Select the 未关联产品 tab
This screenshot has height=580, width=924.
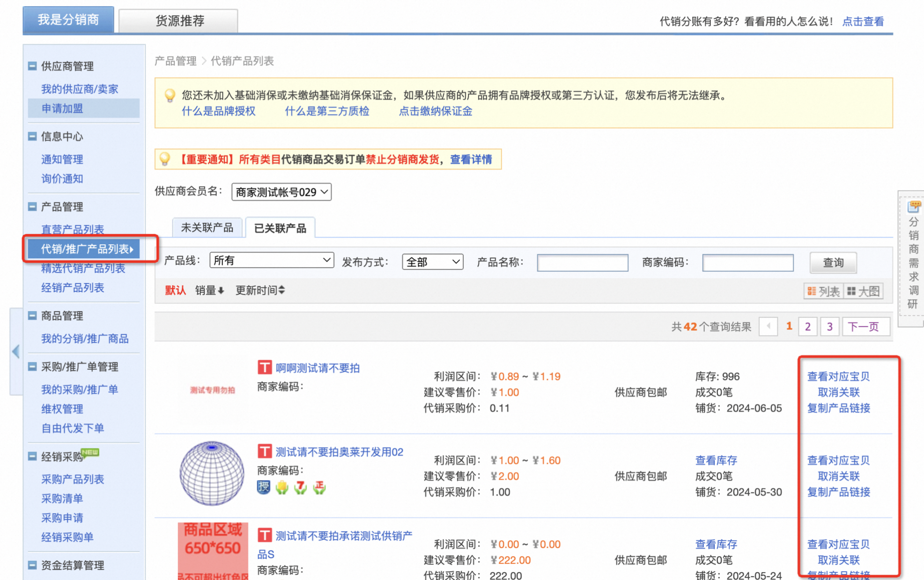pos(207,228)
